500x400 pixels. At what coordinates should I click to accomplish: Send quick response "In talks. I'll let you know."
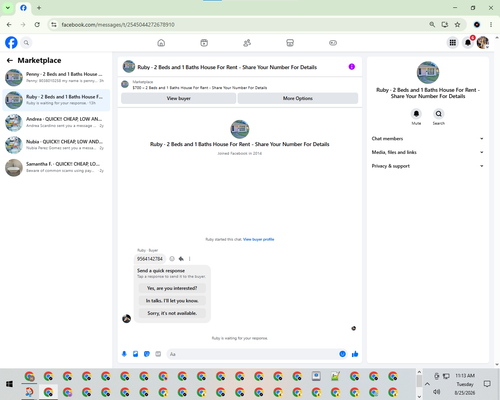point(172,301)
